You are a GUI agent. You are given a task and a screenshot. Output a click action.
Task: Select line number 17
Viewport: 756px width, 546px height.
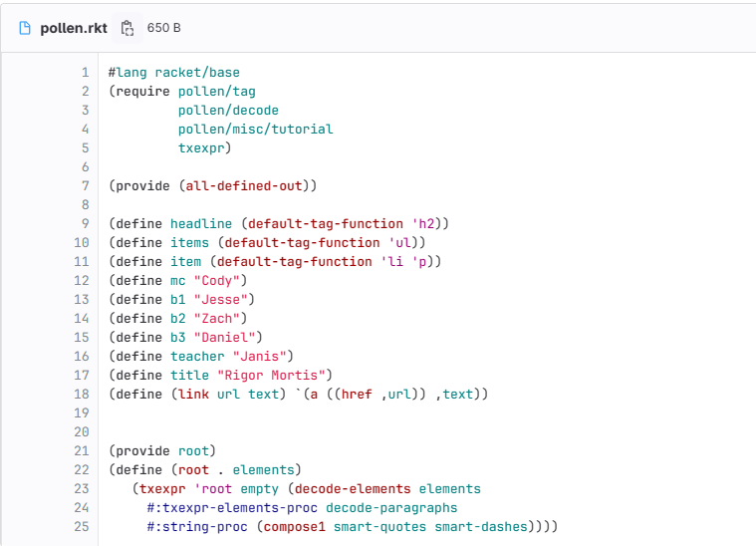[x=82, y=375]
